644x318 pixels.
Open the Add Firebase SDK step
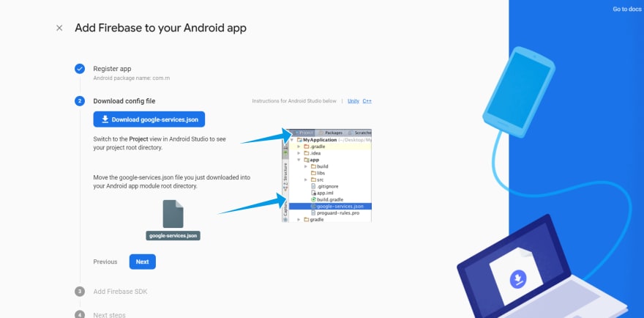click(x=120, y=292)
